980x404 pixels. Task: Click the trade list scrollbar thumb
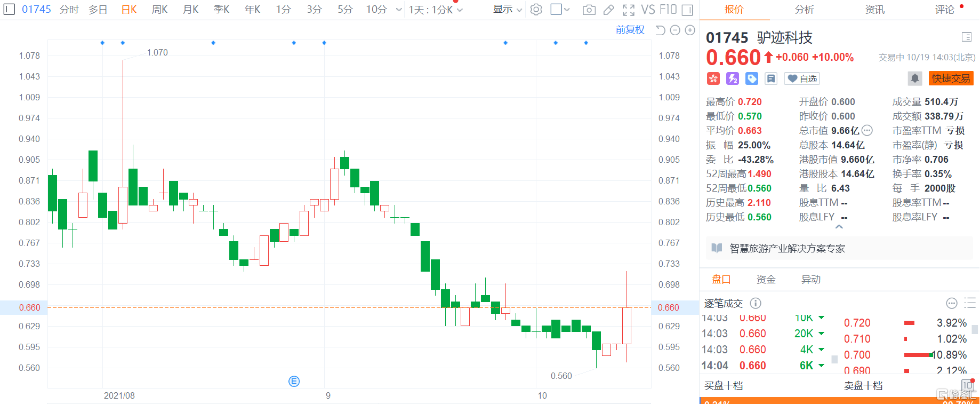[834, 359]
